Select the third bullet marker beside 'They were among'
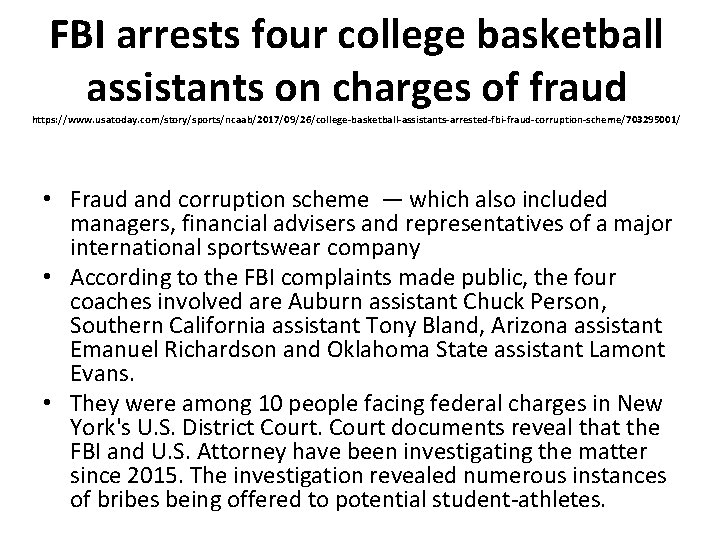Image resolution: width=720 pixels, height=540 pixels. pos(47,403)
